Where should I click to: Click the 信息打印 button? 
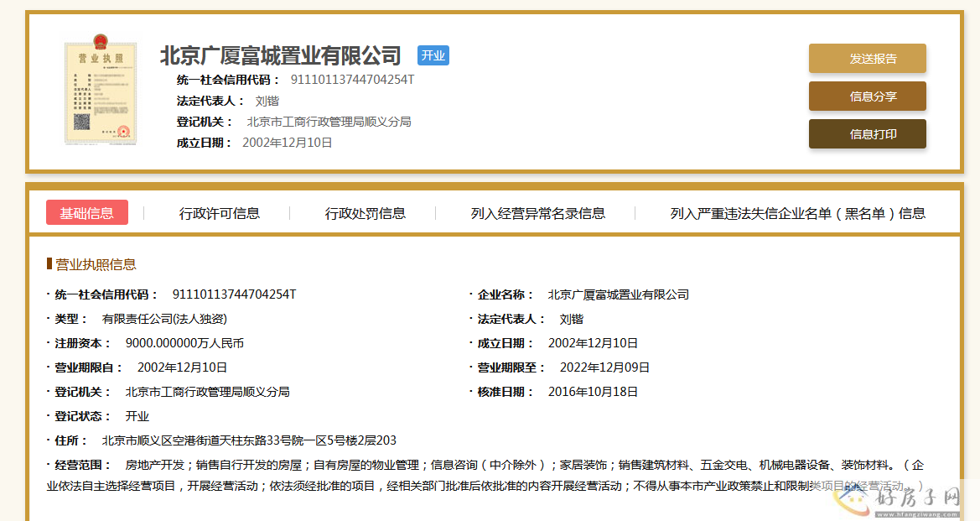pyautogui.click(x=868, y=134)
